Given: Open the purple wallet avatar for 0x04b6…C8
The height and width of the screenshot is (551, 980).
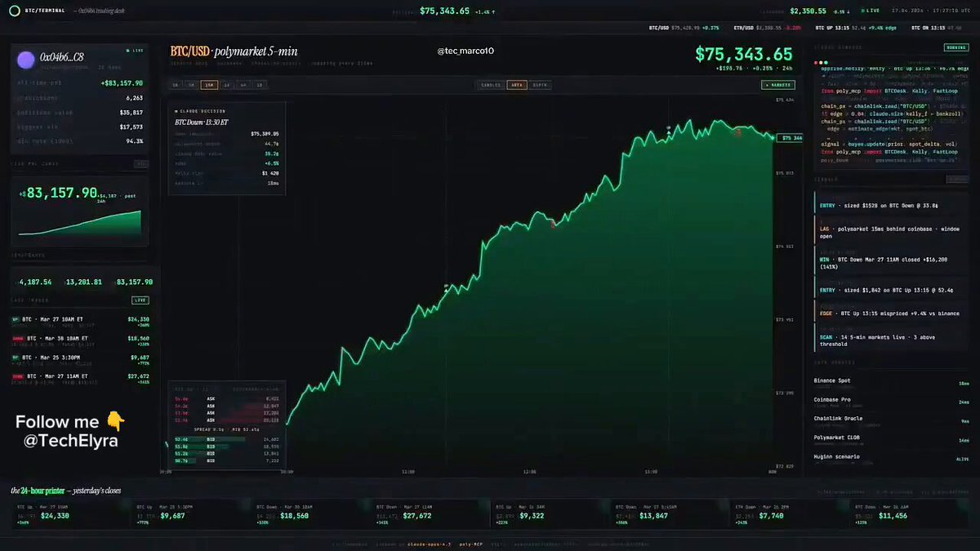Looking at the screenshot, I should click(x=26, y=59).
